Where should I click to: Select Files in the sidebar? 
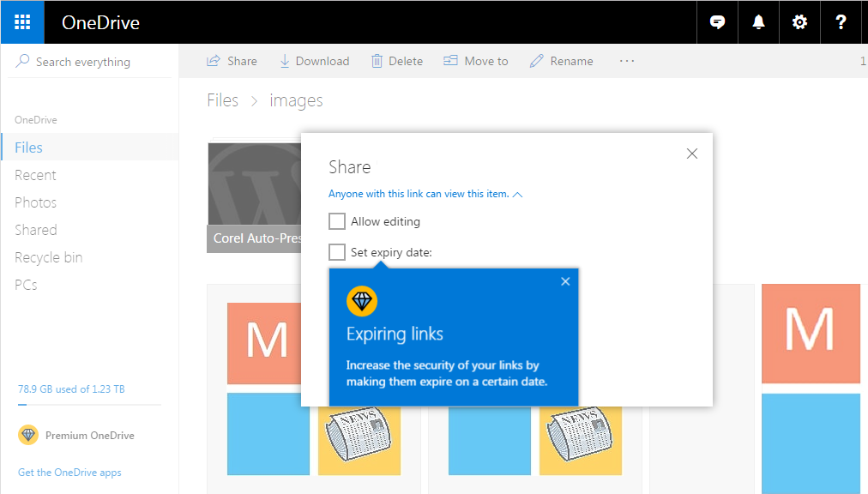pos(90,148)
